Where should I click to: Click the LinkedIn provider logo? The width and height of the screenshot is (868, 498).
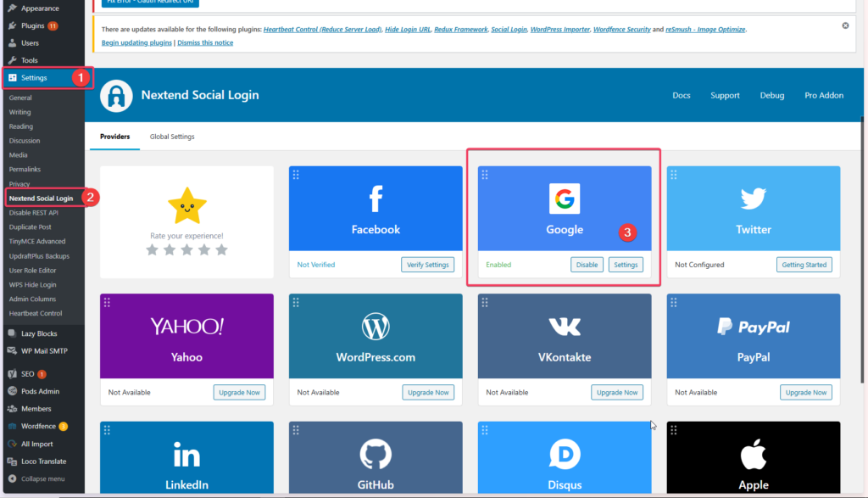pyautogui.click(x=186, y=455)
